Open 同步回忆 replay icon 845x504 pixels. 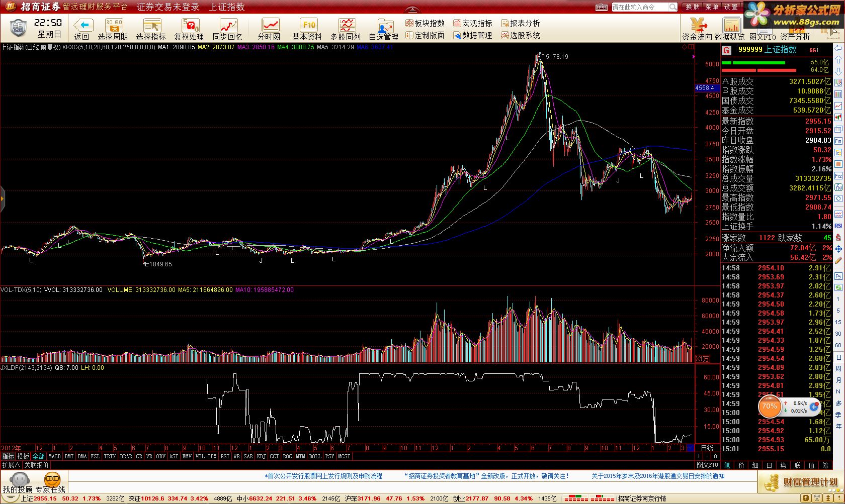click(228, 25)
